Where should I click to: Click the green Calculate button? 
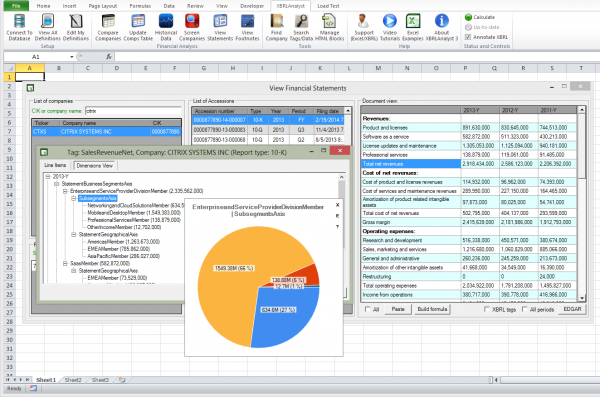480,17
